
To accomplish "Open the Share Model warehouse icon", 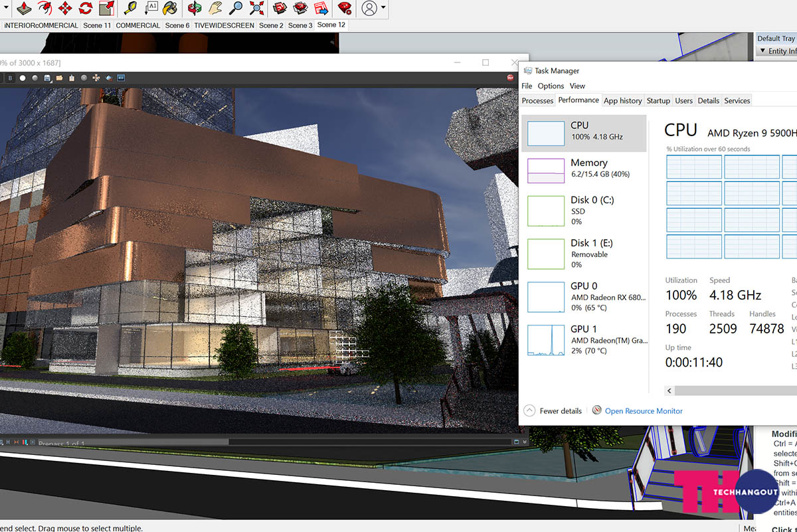I will [x=301, y=9].
